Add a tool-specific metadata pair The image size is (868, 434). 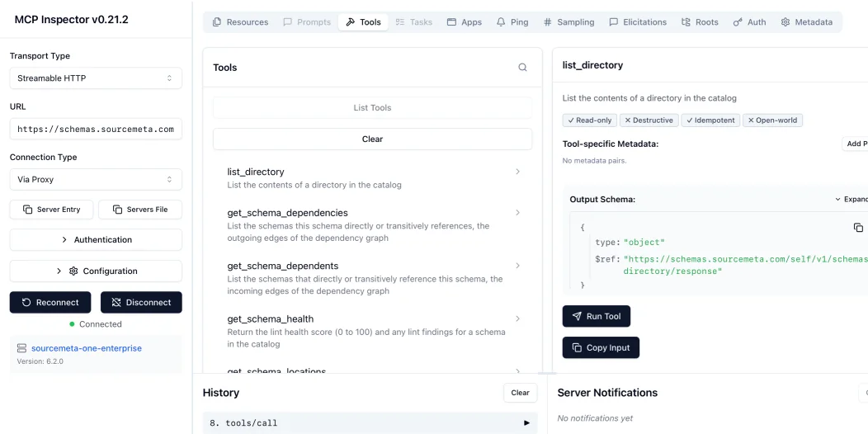point(856,144)
